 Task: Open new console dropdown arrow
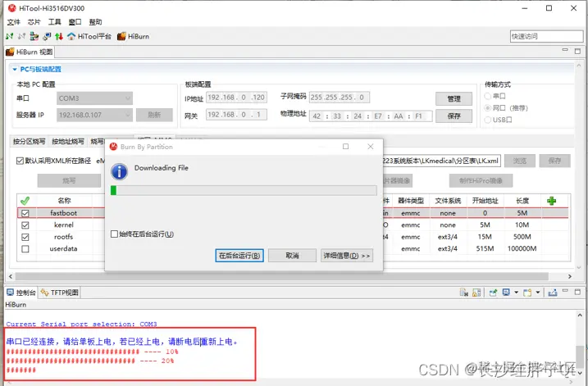(x=538, y=293)
